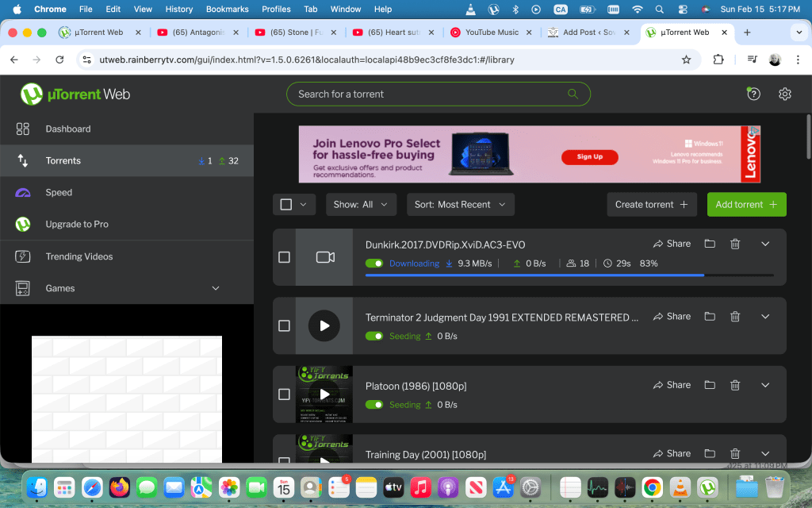The width and height of the screenshot is (812, 508).
Task: Disable seeding toggle for Platoon (1986)
Action: coord(374,405)
